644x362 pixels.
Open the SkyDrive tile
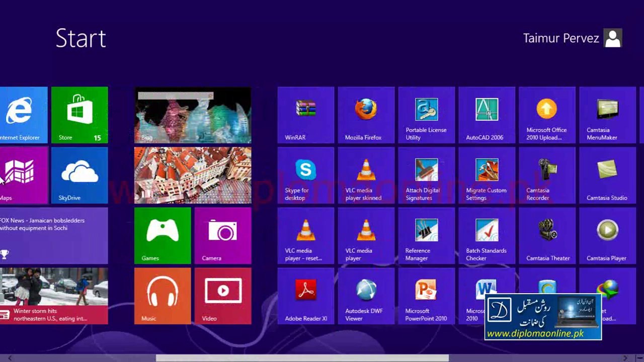click(79, 175)
